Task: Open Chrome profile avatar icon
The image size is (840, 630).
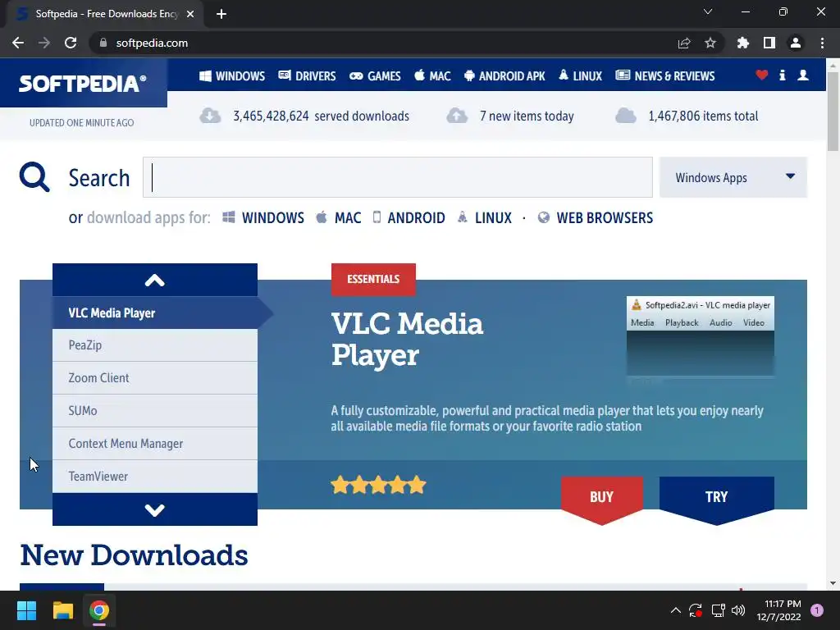Action: [796, 43]
